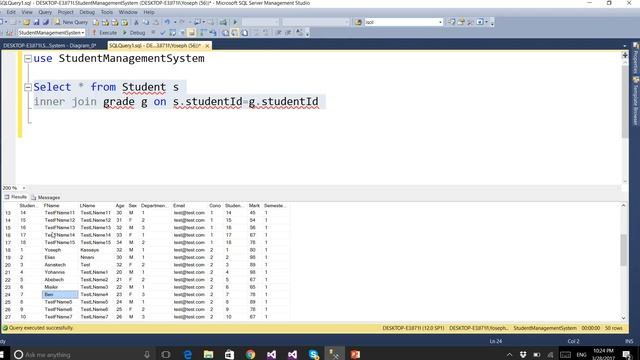Click the Increase Indent icon
This screenshot has height=360, width=640.
pyautogui.click(x=288, y=33)
